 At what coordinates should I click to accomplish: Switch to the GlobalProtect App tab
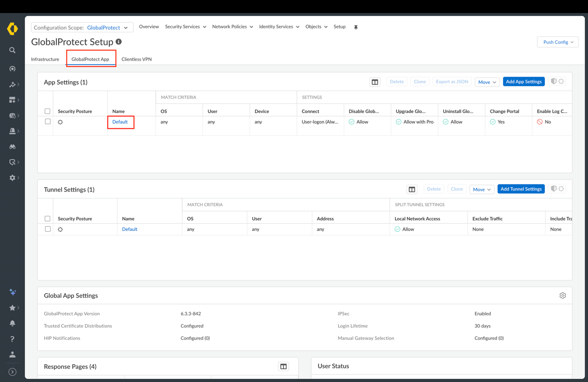coord(91,59)
